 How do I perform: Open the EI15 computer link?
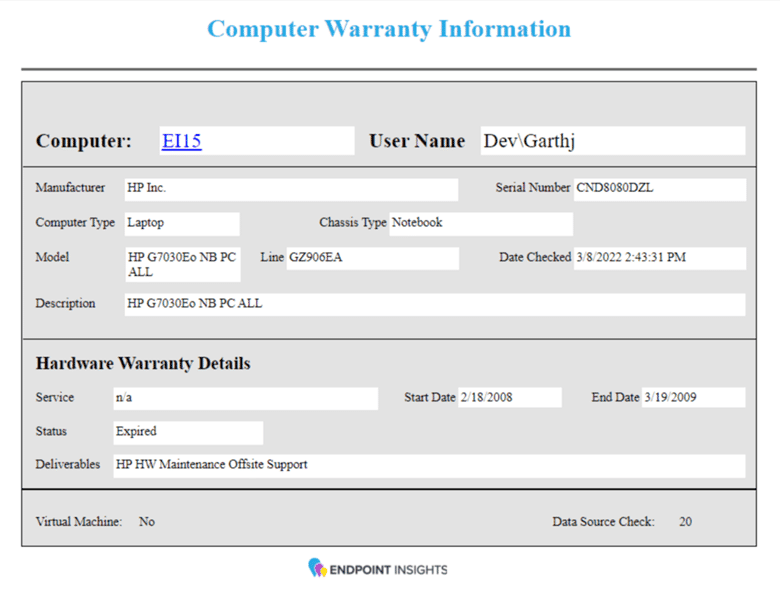182,141
